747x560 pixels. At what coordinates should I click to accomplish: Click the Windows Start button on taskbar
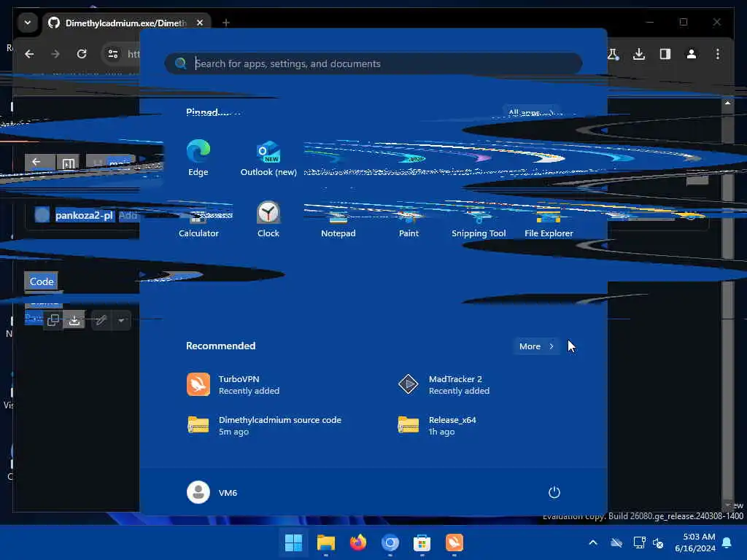coord(293,542)
